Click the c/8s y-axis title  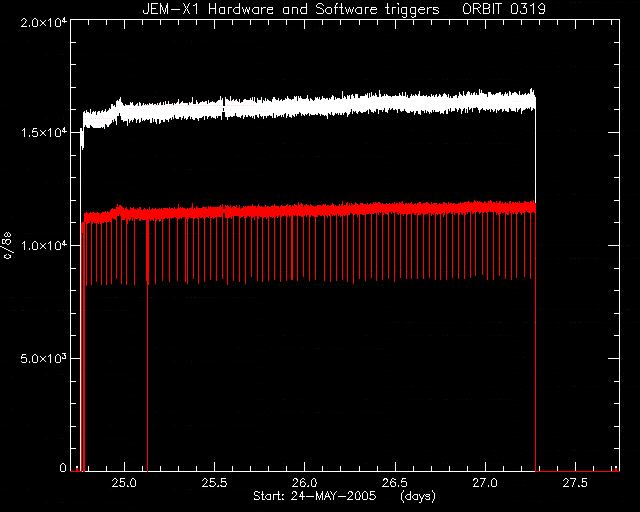[8, 246]
